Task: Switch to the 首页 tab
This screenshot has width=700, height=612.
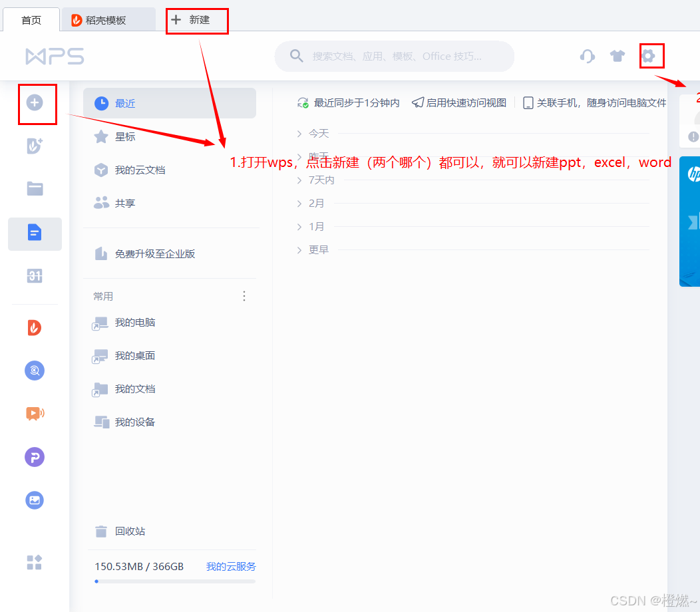Action: (31, 20)
